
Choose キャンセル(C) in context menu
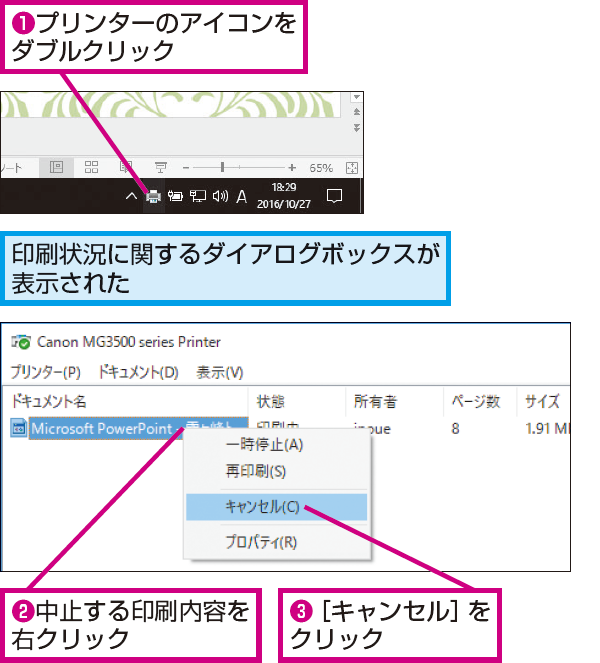(x=277, y=507)
